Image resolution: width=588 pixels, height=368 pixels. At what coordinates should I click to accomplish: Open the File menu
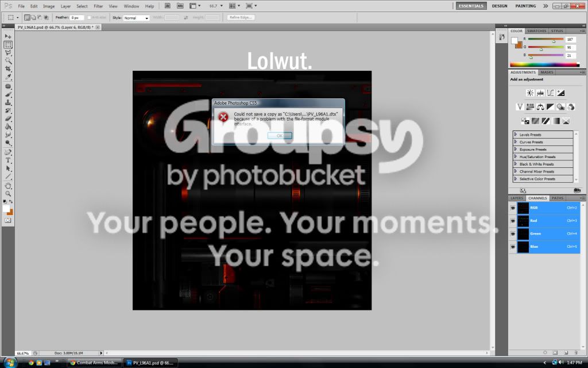(x=21, y=6)
